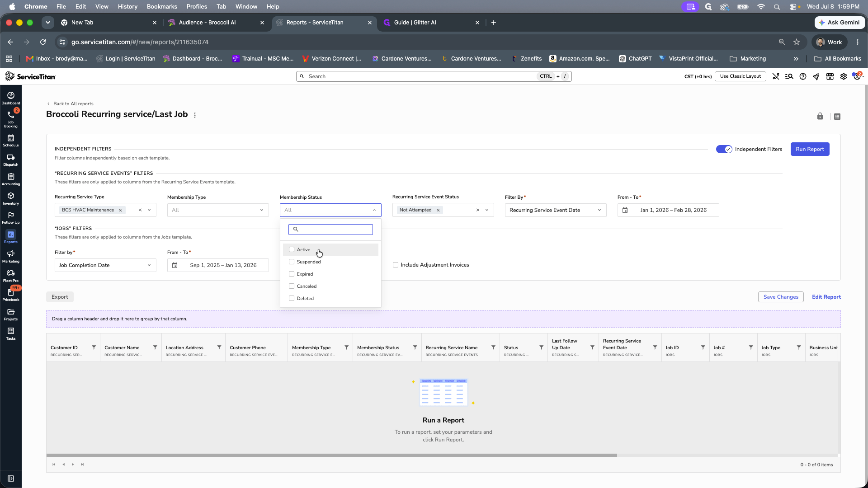Open Accounting in the sidebar

pos(11,179)
